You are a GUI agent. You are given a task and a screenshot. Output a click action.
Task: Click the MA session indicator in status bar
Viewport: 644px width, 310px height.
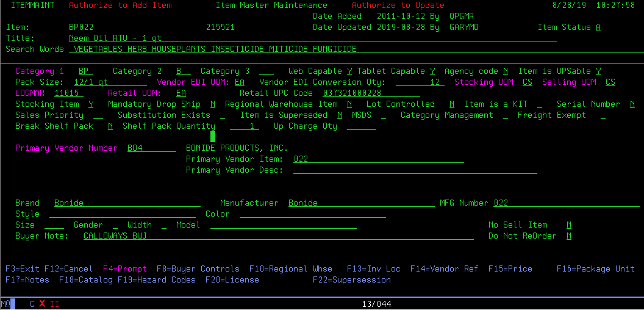5,304
